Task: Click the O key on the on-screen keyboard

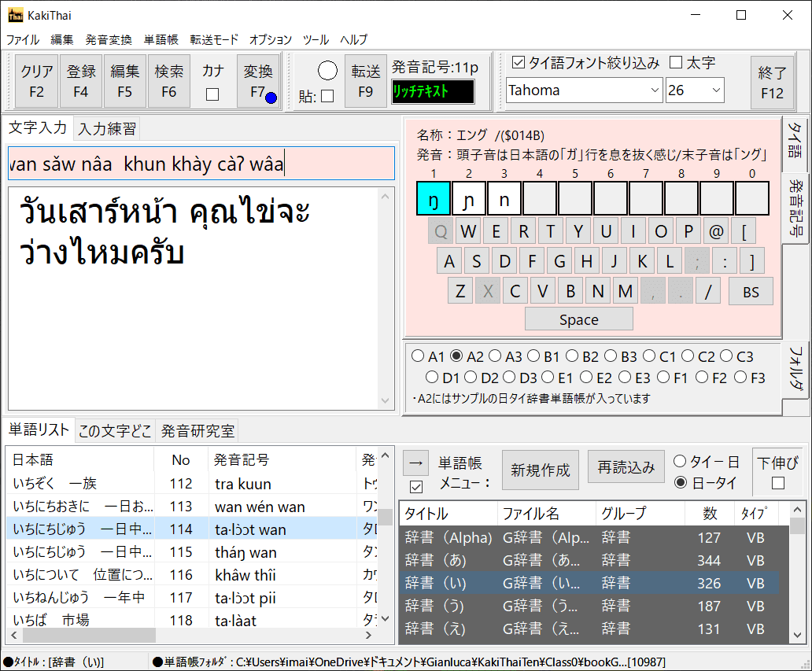Action: [x=661, y=231]
